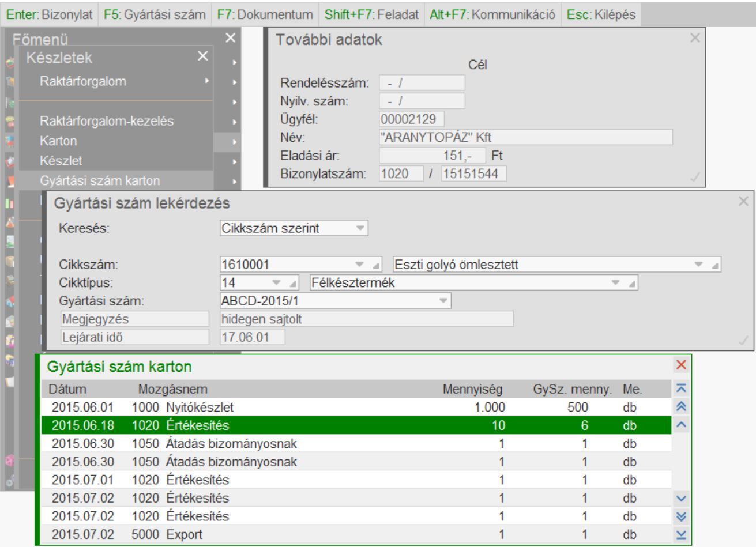Image resolution: width=756 pixels, height=547 pixels.
Task: Click the Bizonylatszám field showing 1020
Action: [x=402, y=173]
